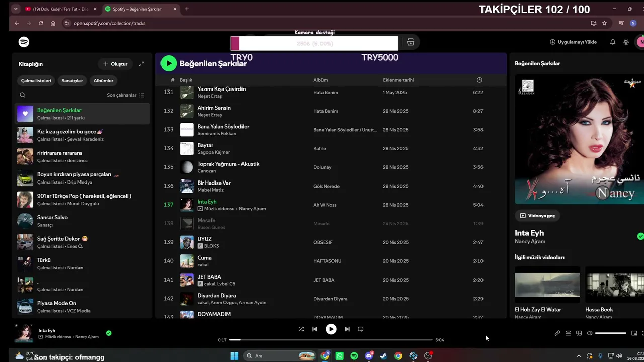Sort tracks by the clock duration column icon

click(x=479, y=80)
